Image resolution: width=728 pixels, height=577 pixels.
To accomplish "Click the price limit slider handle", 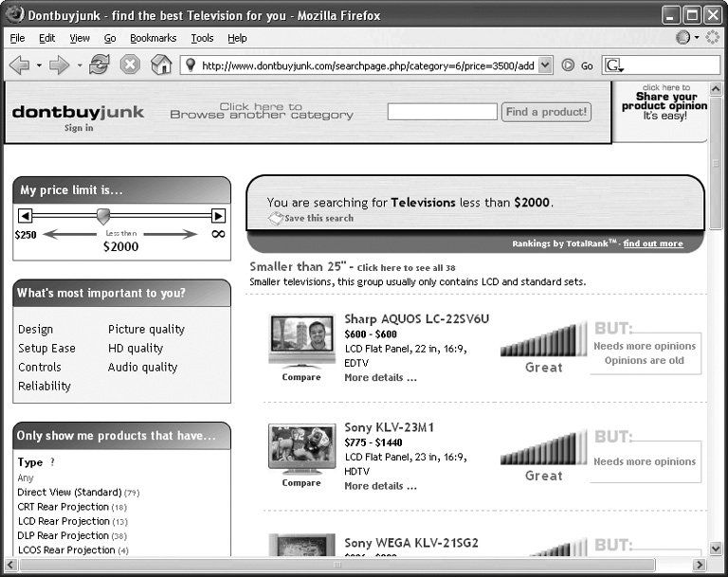I will point(103,216).
